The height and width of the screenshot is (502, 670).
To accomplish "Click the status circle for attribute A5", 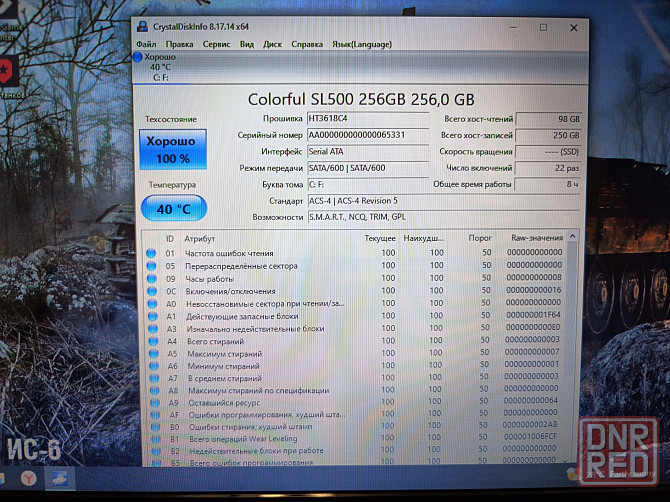I will pyautogui.click(x=154, y=353).
